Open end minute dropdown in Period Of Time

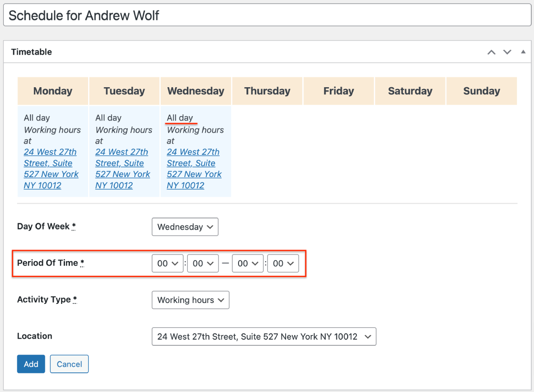283,263
